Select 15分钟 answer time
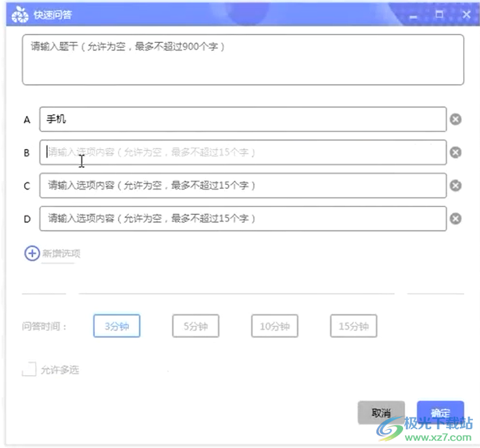480x448 pixels. [354, 326]
